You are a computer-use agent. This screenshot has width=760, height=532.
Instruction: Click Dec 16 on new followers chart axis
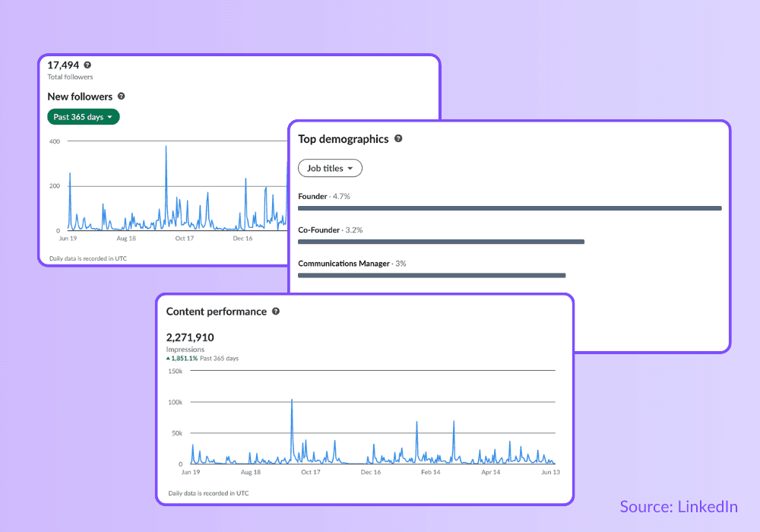click(x=242, y=239)
